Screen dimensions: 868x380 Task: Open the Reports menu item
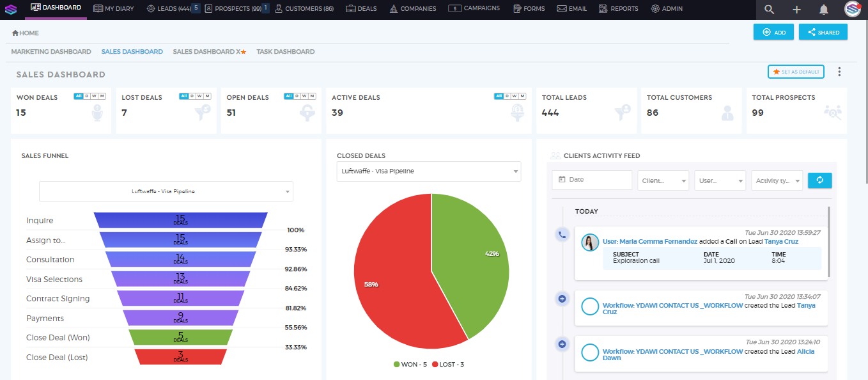[x=619, y=9]
